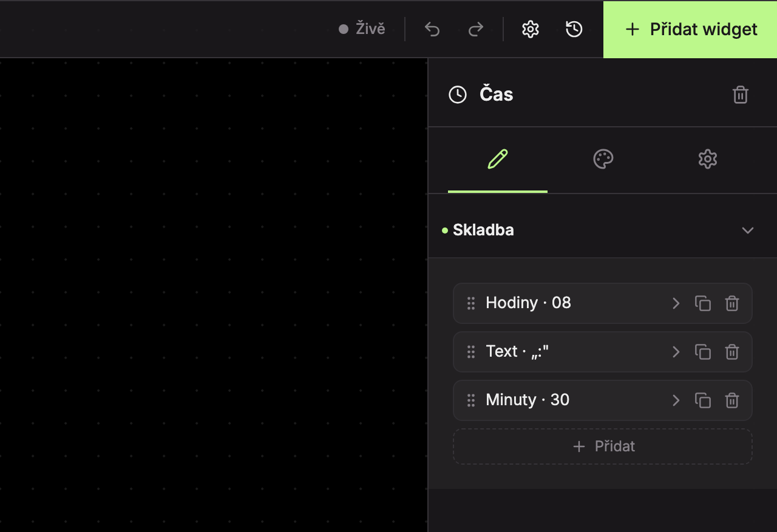Image resolution: width=777 pixels, height=532 pixels.
Task: Switch to the pencil edit tab
Action: tap(498, 160)
